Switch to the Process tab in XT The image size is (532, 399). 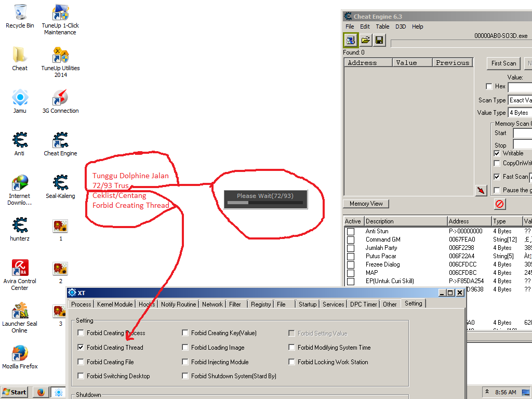click(x=81, y=304)
